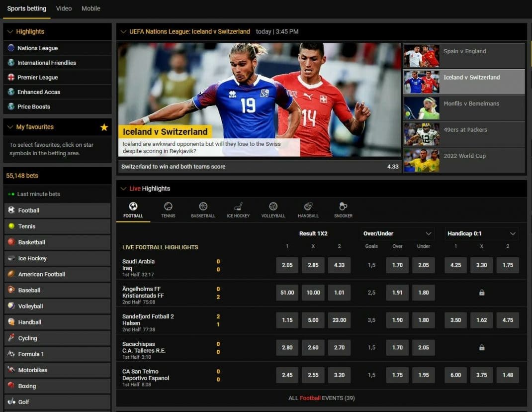Pick Kristianstads FF win at 1.01
The width and height of the screenshot is (532, 412).
(339, 293)
